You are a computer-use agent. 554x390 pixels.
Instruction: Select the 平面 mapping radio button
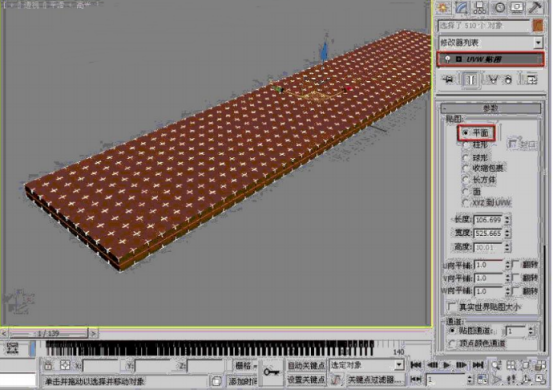(x=466, y=133)
